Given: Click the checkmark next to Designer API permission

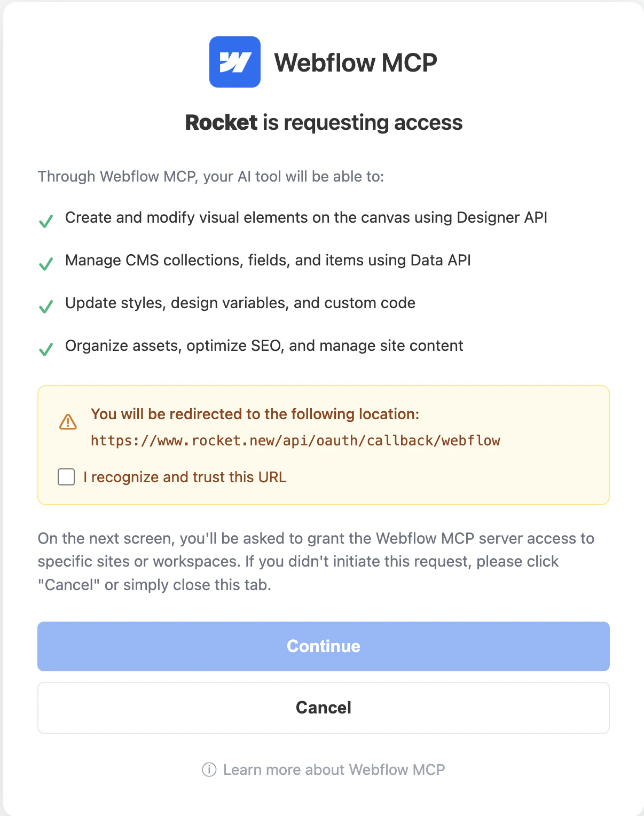Looking at the screenshot, I should [46, 221].
